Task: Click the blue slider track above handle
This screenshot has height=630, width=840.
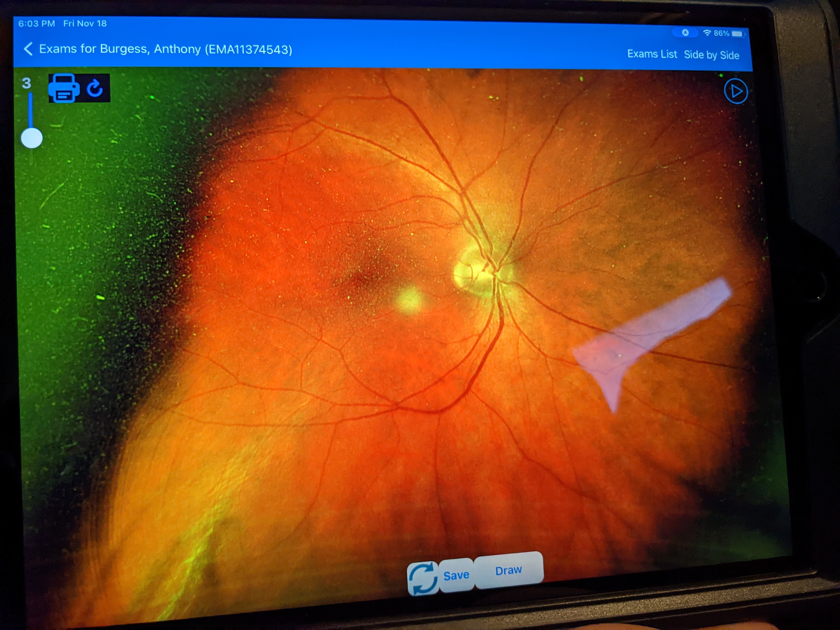Action: click(x=31, y=110)
